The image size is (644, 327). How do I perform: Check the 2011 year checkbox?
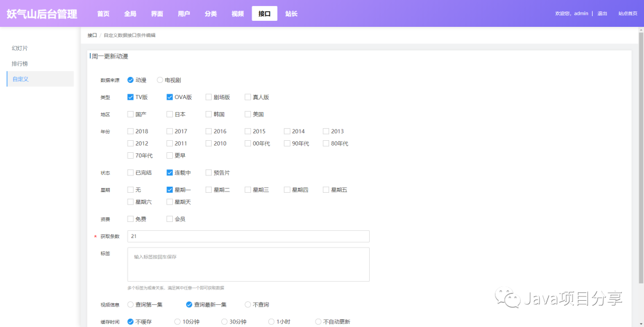169,143
